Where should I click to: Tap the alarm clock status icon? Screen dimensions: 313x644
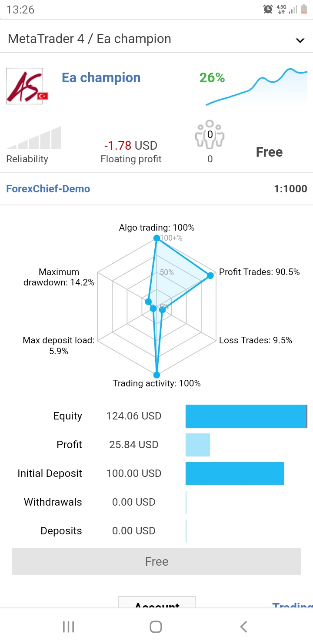268,9
